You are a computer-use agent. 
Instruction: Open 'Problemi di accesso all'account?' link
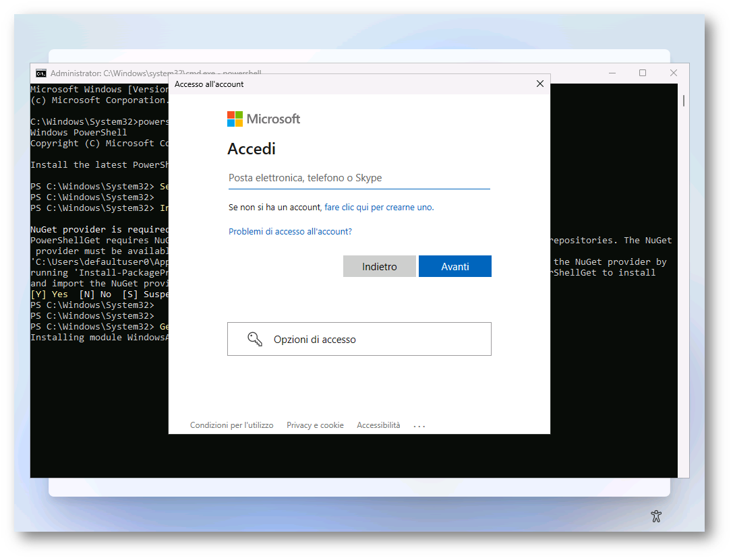(291, 232)
